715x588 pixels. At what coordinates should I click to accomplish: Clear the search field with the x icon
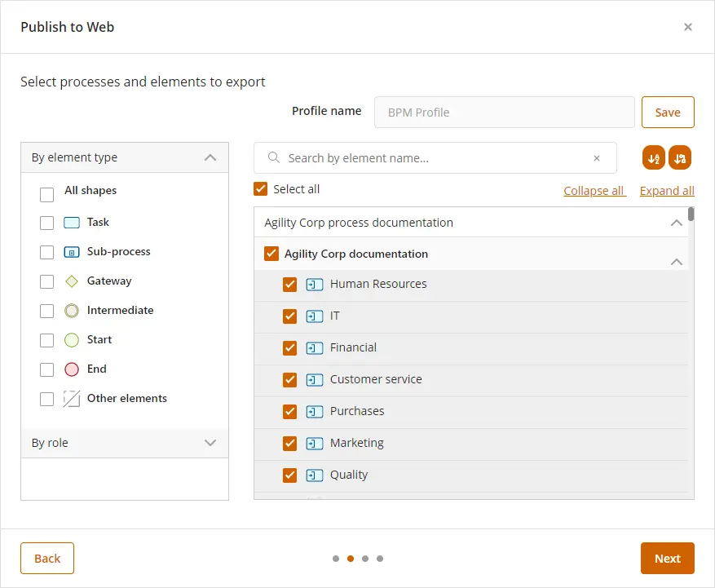click(x=597, y=158)
